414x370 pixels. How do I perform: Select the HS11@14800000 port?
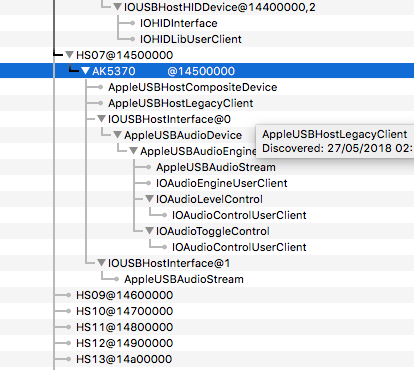[125, 327]
